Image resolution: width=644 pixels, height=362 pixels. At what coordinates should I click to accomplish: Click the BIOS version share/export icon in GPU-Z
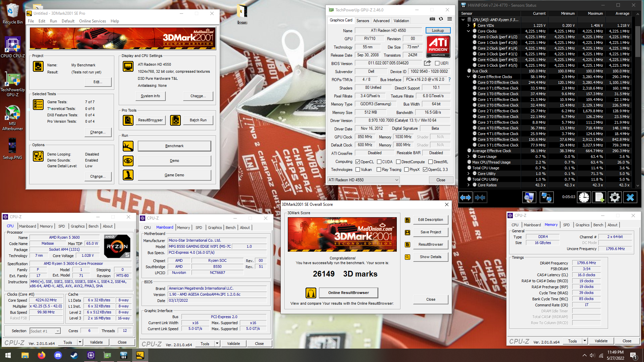(x=427, y=63)
